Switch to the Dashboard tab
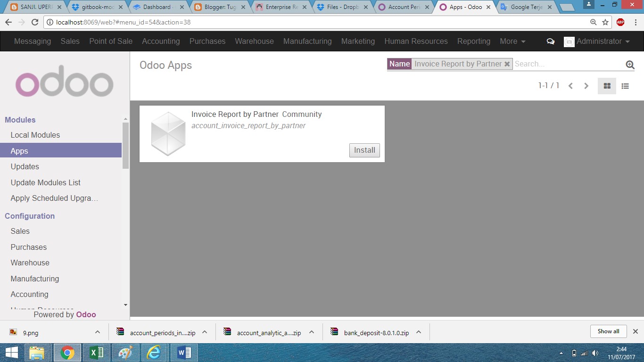This screenshot has width=644, height=362. coord(158,7)
